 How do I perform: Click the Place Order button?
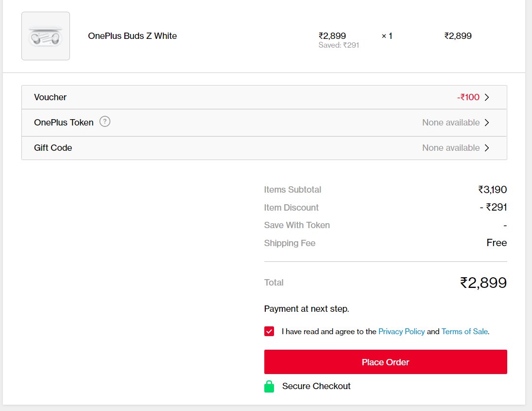[x=385, y=362]
